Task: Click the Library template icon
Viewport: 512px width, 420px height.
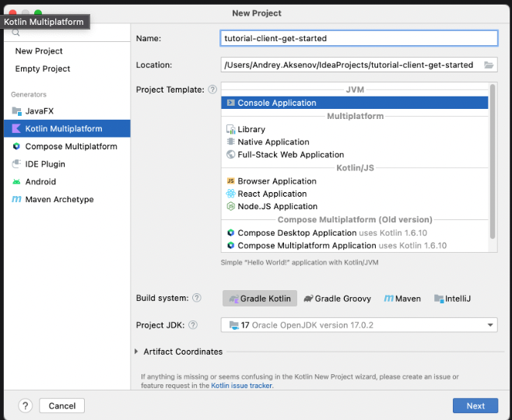Action: point(231,129)
